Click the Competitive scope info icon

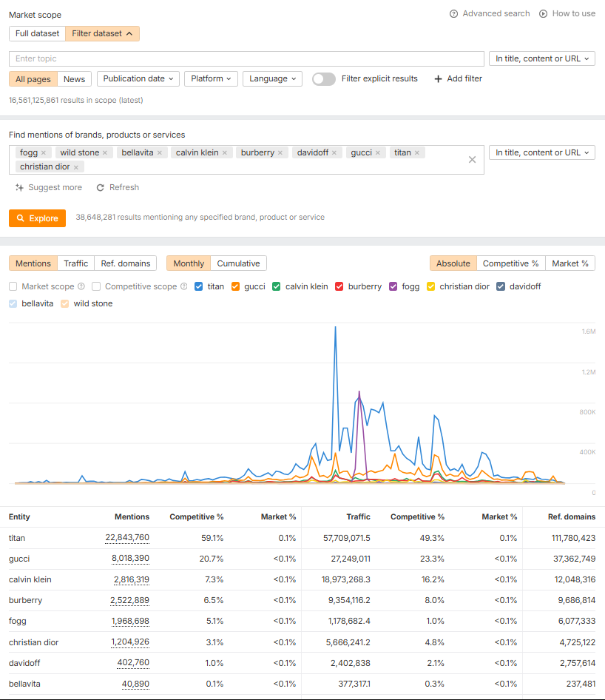click(x=184, y=286)
